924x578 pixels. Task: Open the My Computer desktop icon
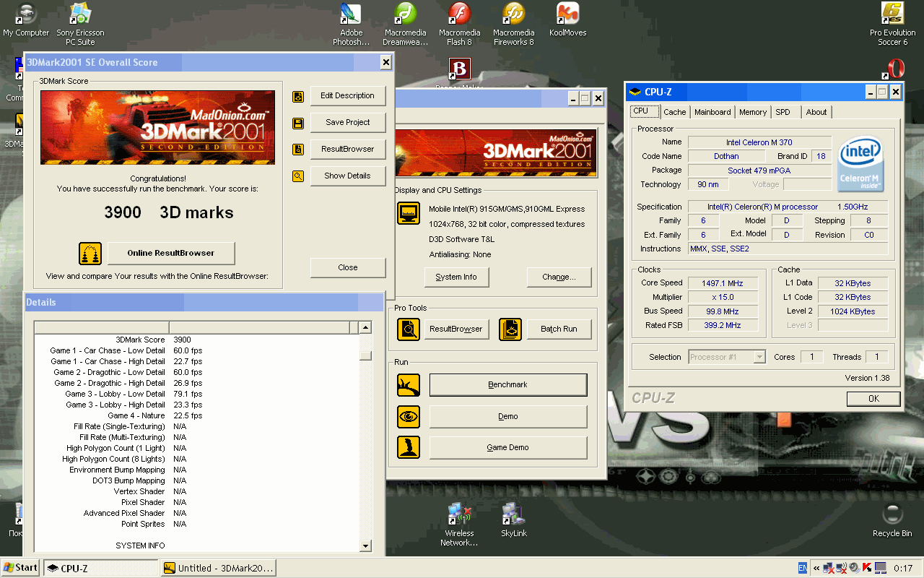coord(26,20)
